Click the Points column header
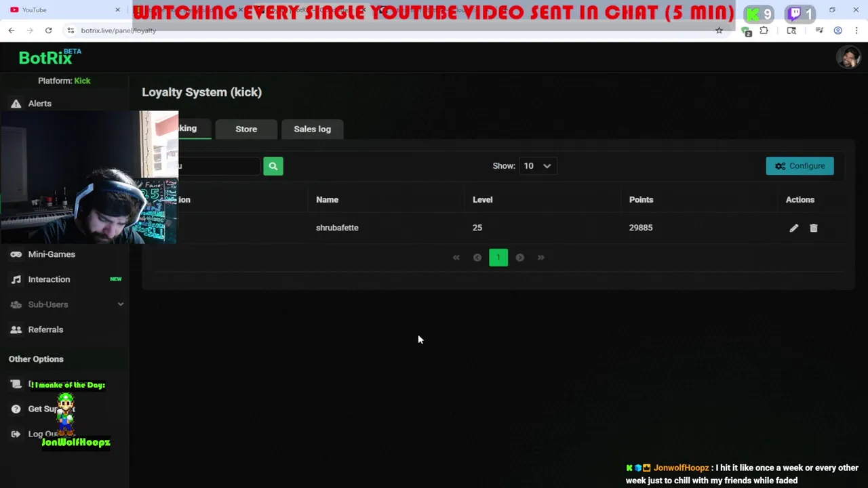The image size is (868, 488). (641, 200)
